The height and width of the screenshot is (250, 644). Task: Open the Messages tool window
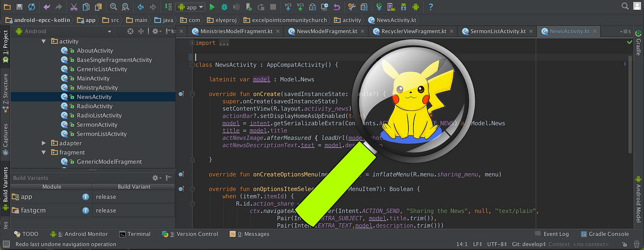tap(249, 234)
